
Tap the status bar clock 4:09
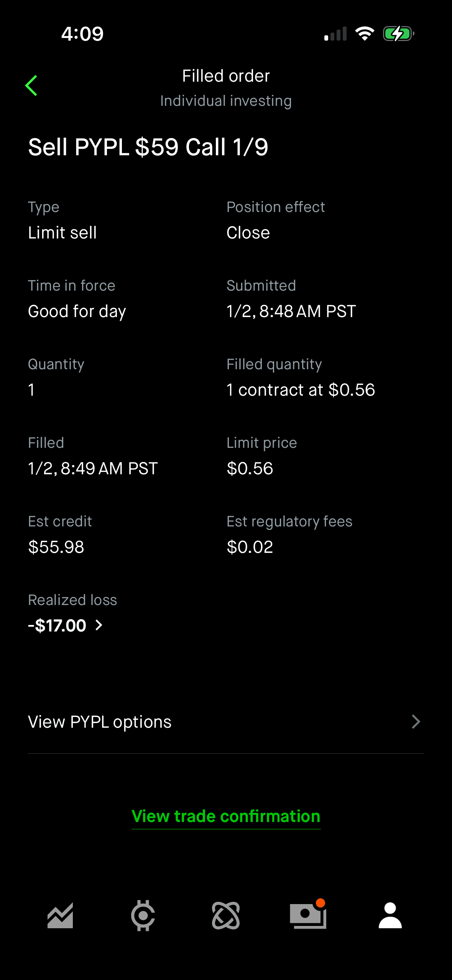[82, 34]
